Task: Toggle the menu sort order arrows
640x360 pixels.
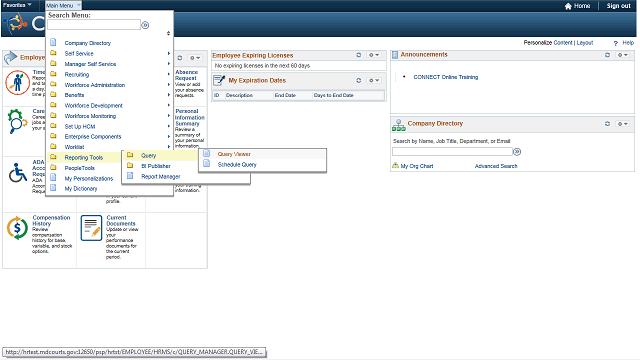Action: [168, 33]
